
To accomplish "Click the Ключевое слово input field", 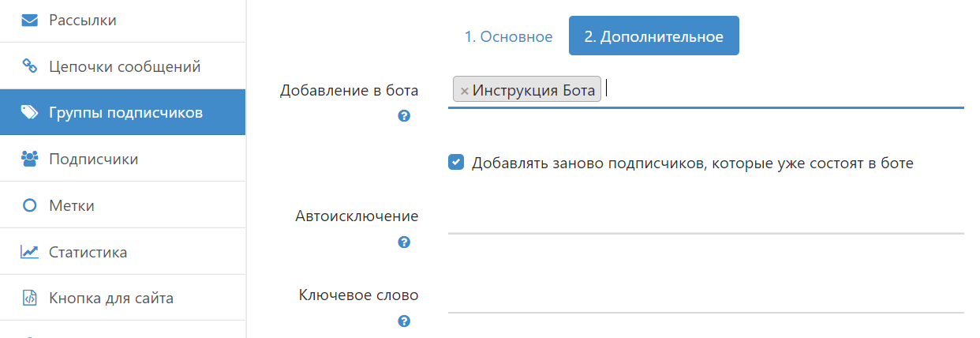I will coord(705,297).
